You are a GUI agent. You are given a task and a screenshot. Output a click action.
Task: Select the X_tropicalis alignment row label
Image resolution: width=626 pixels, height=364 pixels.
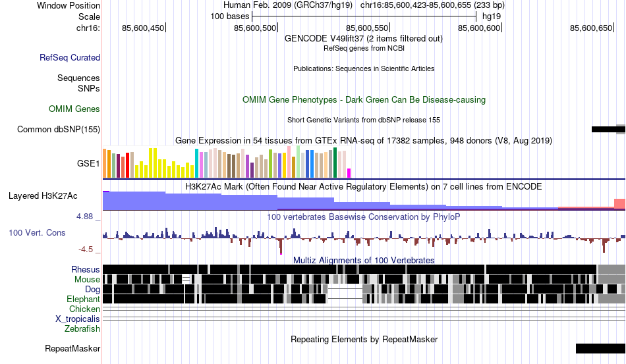(78, 319)
